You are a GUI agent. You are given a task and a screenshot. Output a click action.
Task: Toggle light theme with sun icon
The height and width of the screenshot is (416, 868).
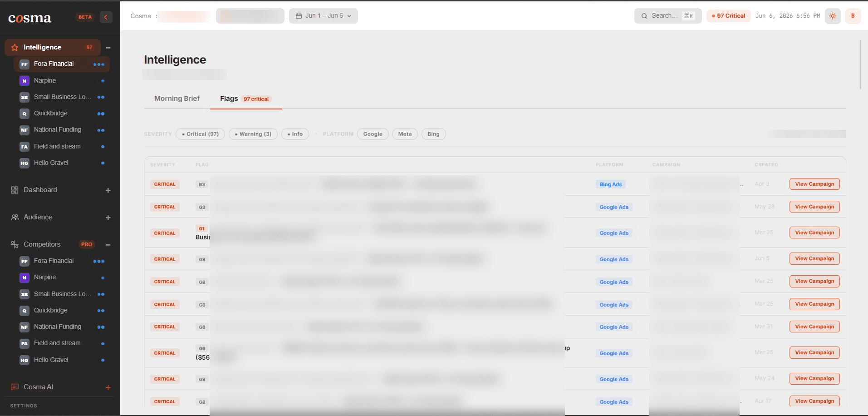click(x=833, y=16)
